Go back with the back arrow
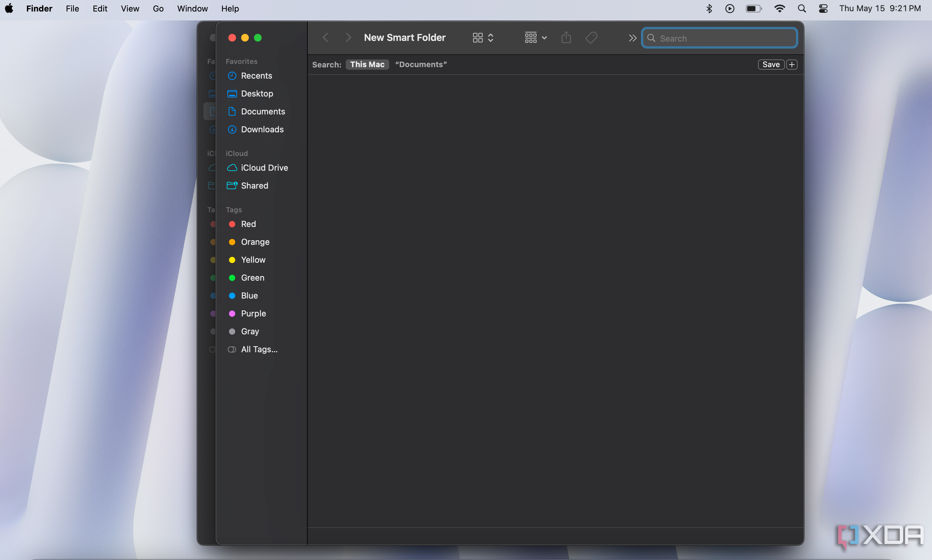The image size is (932, 560). point(326,38)
